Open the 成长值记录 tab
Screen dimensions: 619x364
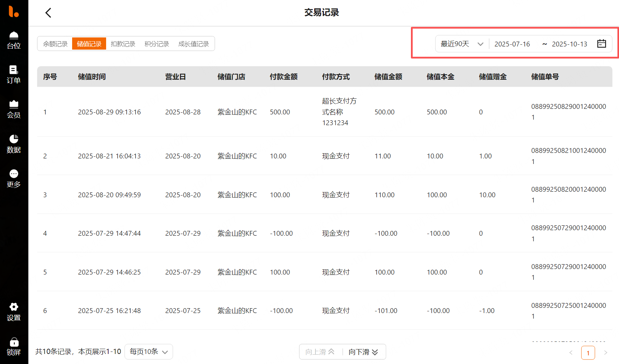[x=194, y=44]
